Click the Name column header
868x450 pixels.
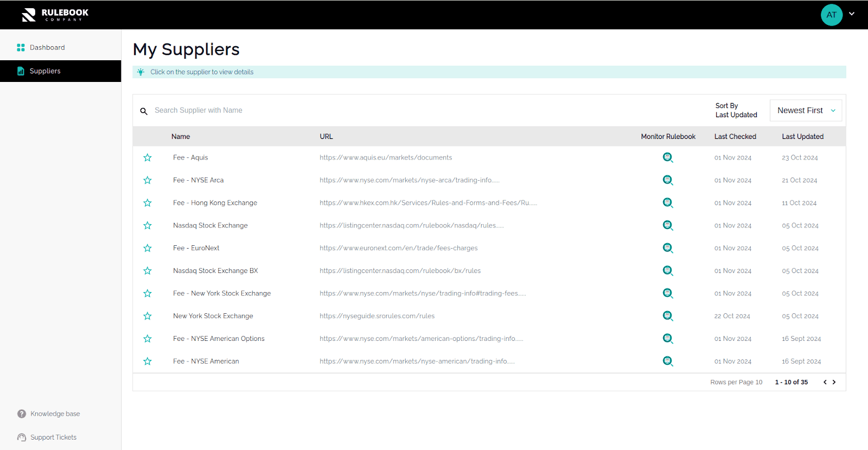click(181, 137)
